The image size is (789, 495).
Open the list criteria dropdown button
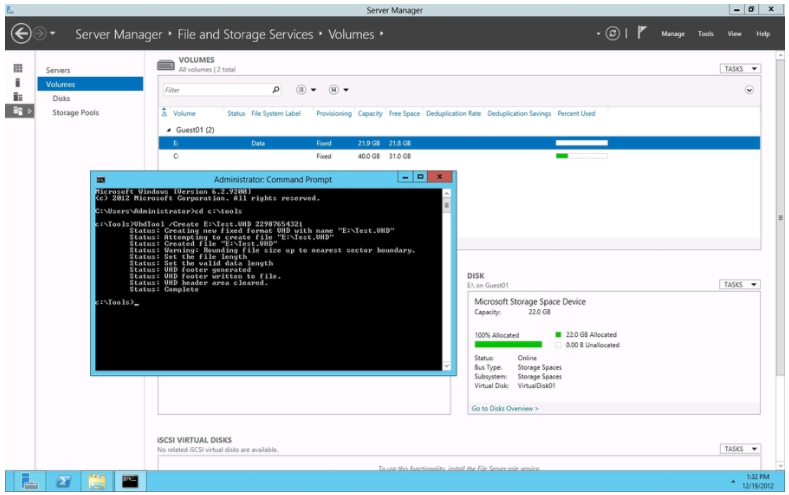pyautogui.click(x=306, y=90)
